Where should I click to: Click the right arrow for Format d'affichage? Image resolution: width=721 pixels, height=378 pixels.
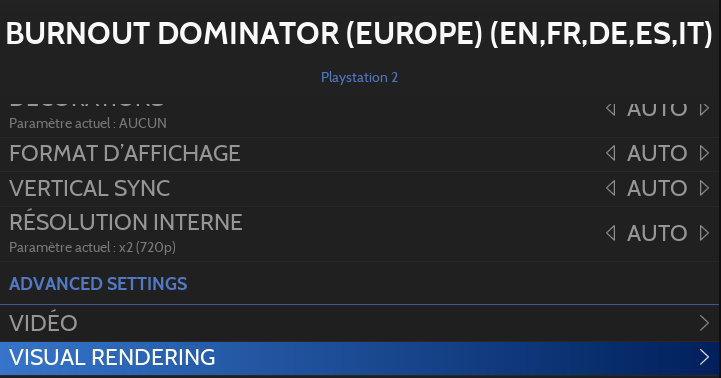pyautogui.click(x=704, y=153)
